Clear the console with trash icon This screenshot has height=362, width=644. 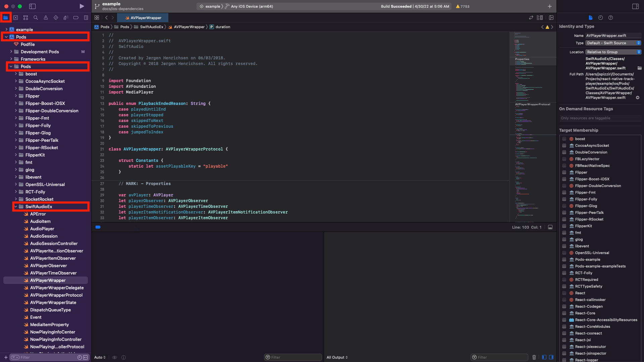pos(534,357)
